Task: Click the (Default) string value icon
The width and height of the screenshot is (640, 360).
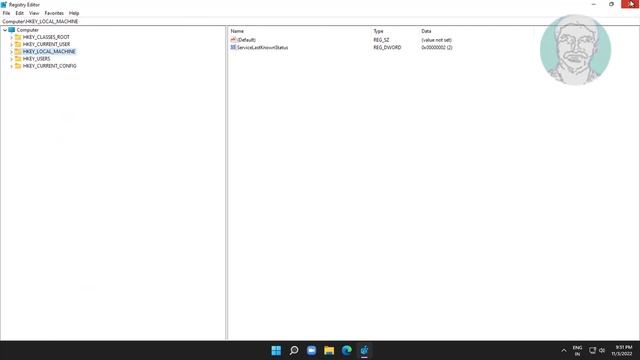Action: coord(233,40)
